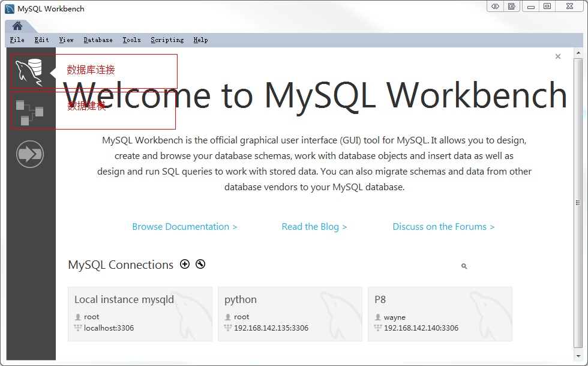The height and width of the screenshot is (366, 588).
Task: Open the File menu
Action: [17, 40]
